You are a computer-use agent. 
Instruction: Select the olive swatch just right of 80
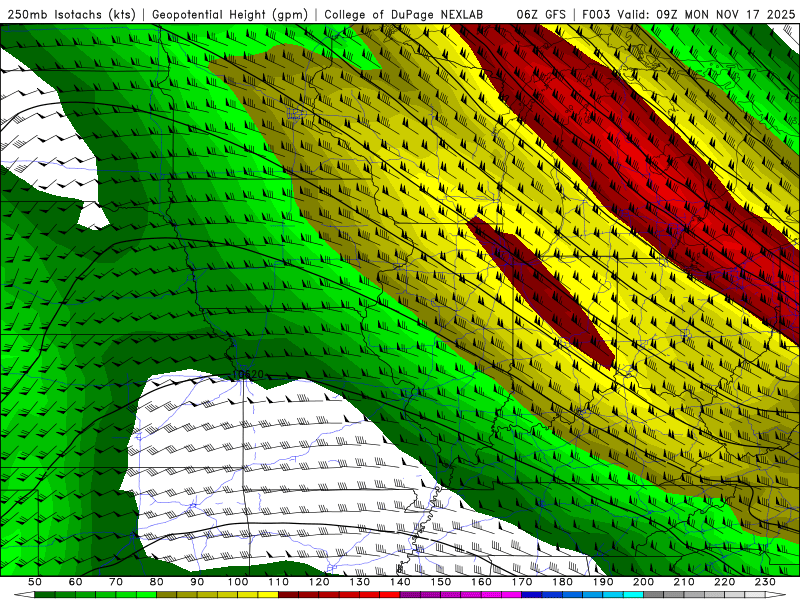tap(166, 595)
